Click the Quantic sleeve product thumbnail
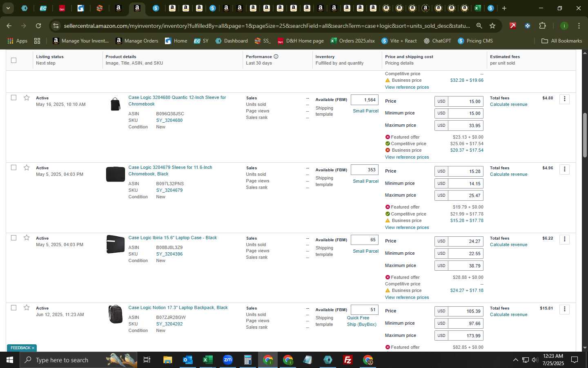This screenshot has width=588, height=368. 116,104
